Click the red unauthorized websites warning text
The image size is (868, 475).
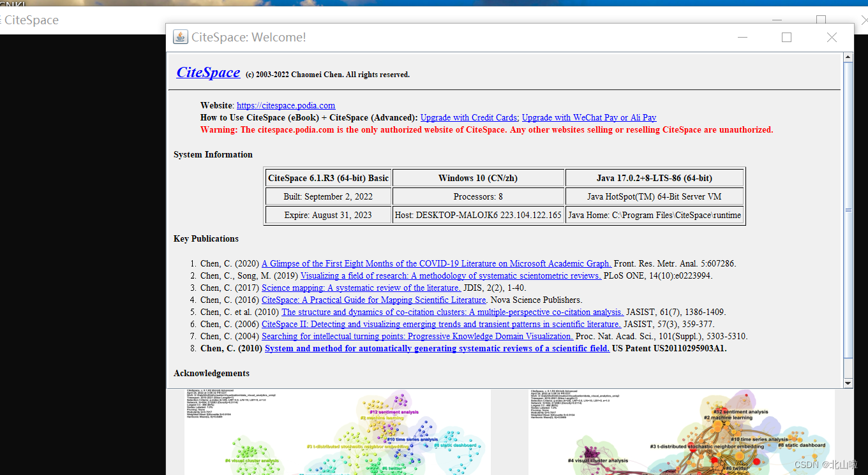tap(487, 130)
